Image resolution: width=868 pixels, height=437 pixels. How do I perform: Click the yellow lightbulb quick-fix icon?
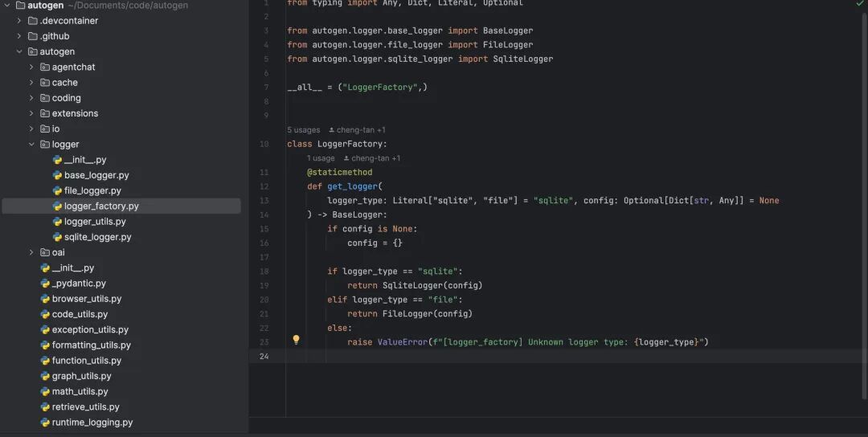tap(296, 340)
